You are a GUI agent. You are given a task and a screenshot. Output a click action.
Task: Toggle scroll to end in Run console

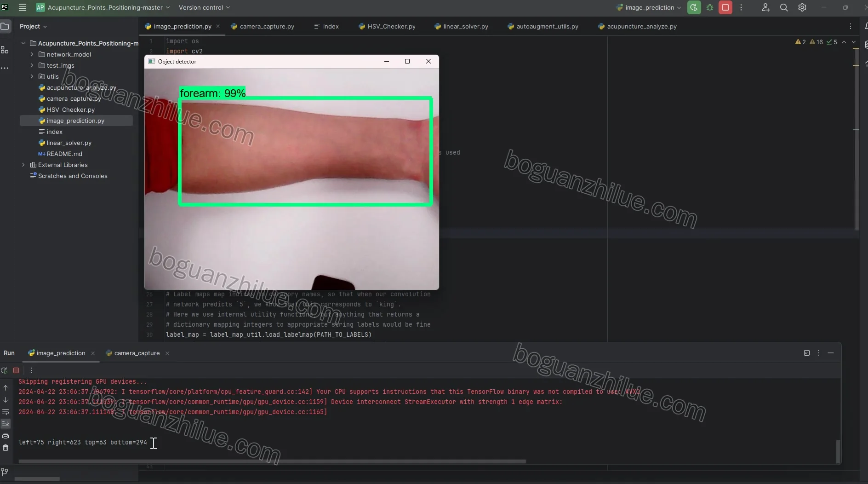(6, 424)
